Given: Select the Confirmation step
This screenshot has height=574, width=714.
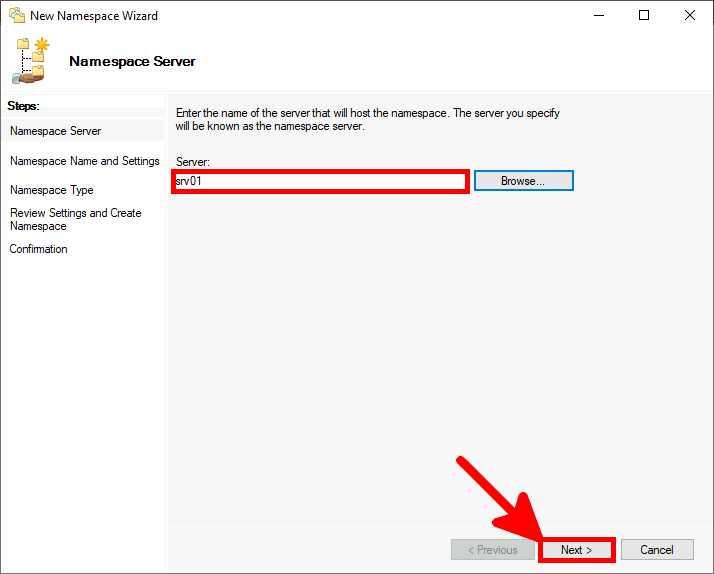Looking at the screenshot, I should pos(39,249).
